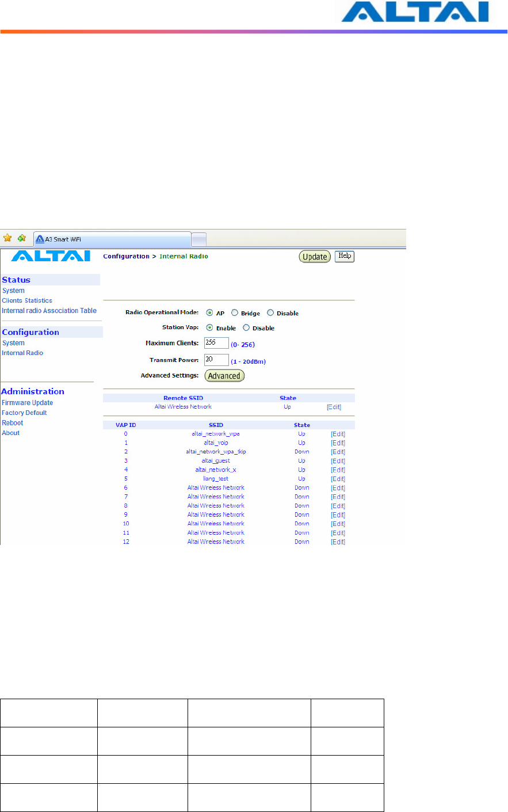This screenshot has height=812, width=508.
Task: Click the altai_voip SSID text
Action: (x=216, y=443)
